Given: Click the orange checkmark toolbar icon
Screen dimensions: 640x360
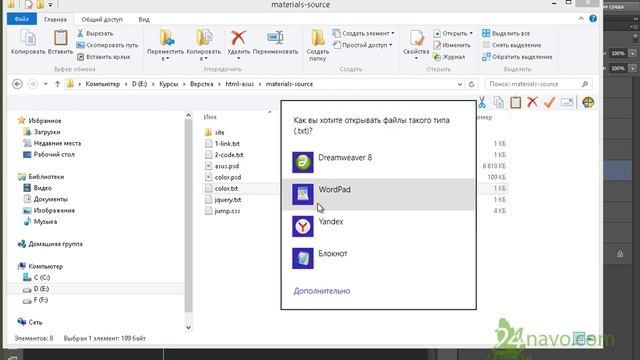Looking at the screenshot, I should tap(549, 102).
